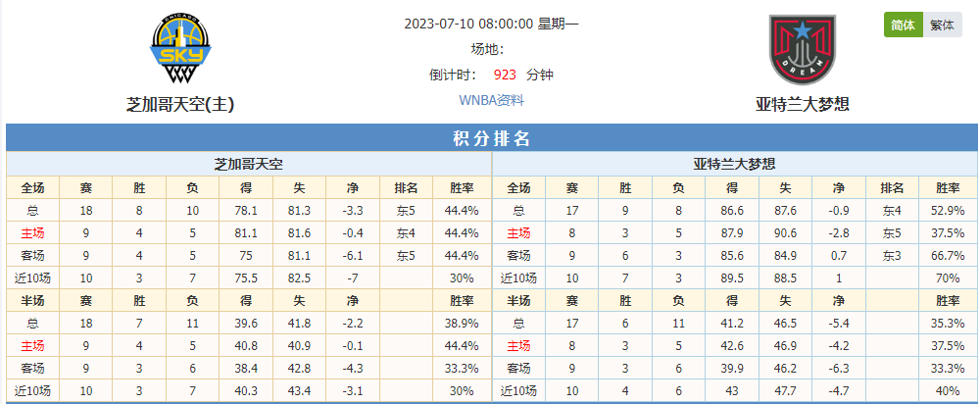This screenshot has width=980, height=404.
Task: Click Chicago home net value -0.4
Action: (353, 233)
